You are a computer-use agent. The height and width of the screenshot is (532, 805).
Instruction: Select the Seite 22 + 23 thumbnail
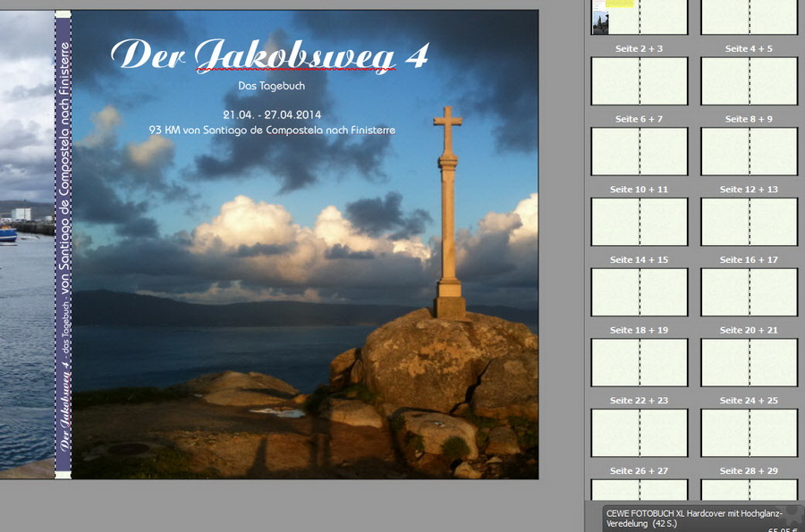point(639,433)
